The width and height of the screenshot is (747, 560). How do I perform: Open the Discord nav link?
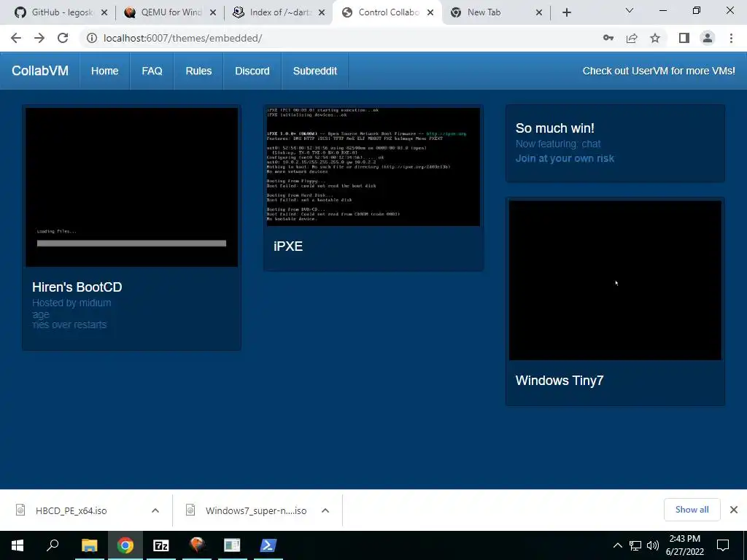pos(252,71)
